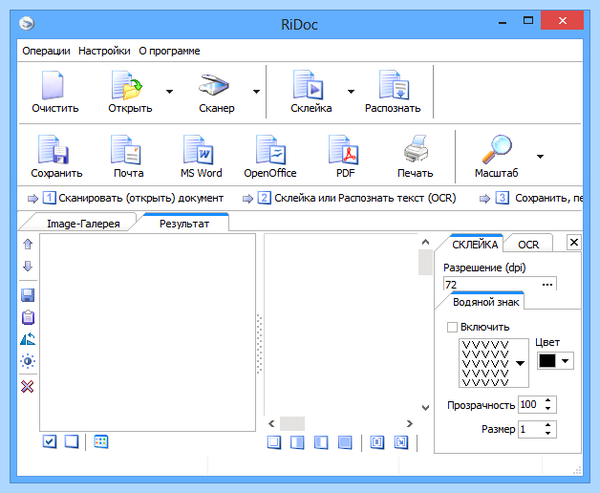Export to OpenOffice icon

click(271, 150)
